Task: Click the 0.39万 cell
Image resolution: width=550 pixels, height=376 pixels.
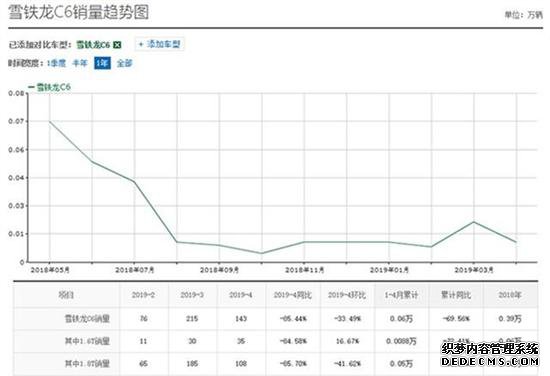Action: [510, 318]
